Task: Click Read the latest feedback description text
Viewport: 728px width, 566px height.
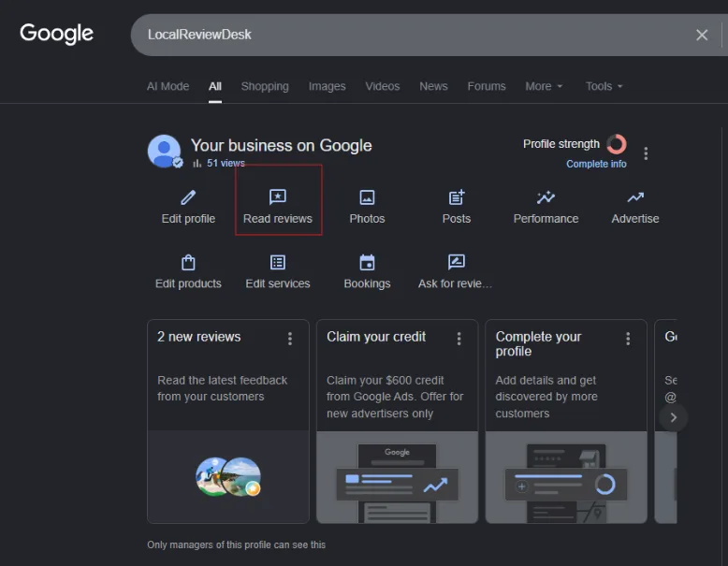Action: [x=222, y=388]
